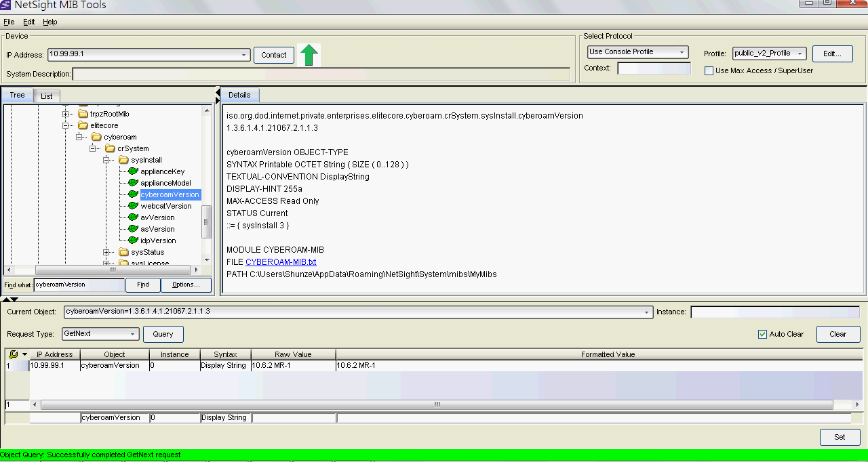Open the File menu
The width and height of the screenshot is (868, 462).
click(9, 22)
